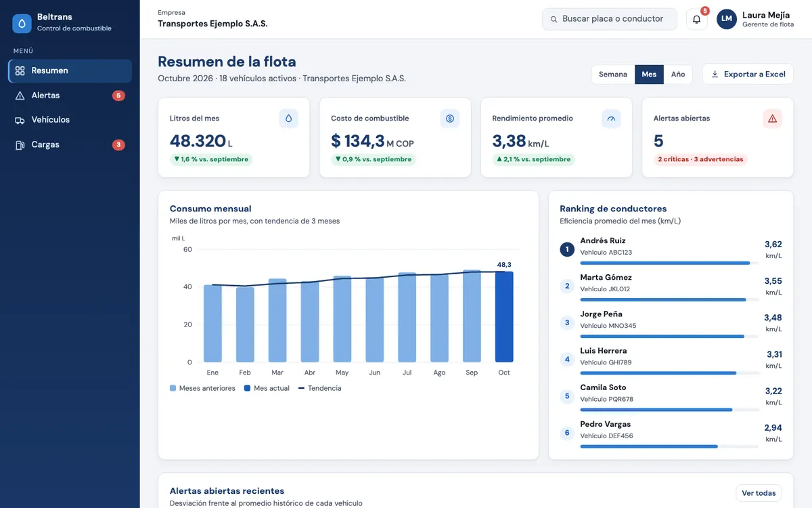Click Laura Mejía profile name
Image resolution: width=812 pixels, height=508 pixels.
(x=766, y=15)
